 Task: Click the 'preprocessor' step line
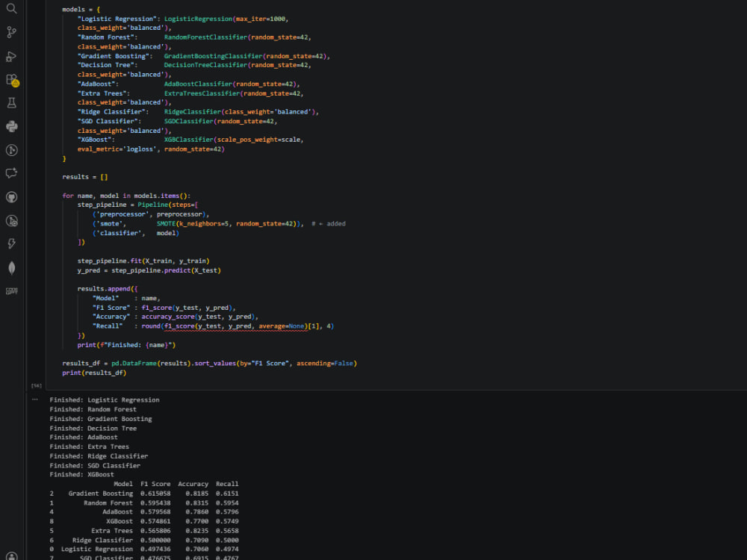pyautogui.click(x=151, y=214)
